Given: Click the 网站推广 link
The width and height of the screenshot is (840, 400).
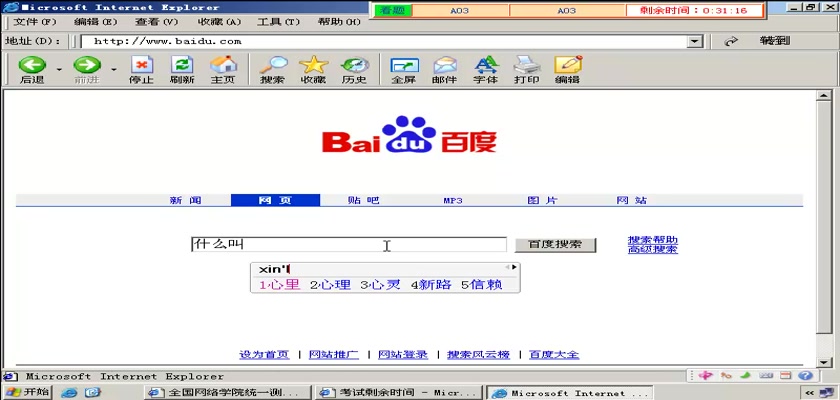Looking at the screenshot, I should (x=334, y=354).
